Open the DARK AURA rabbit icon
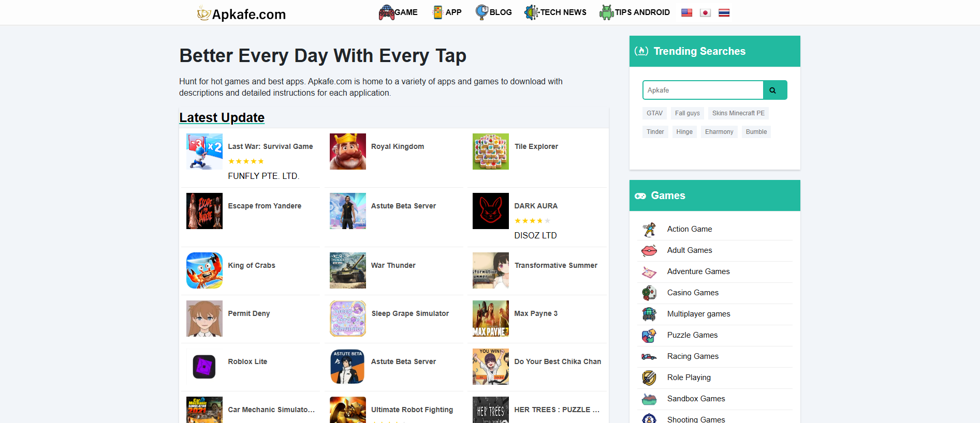 [x=491, y=211]
